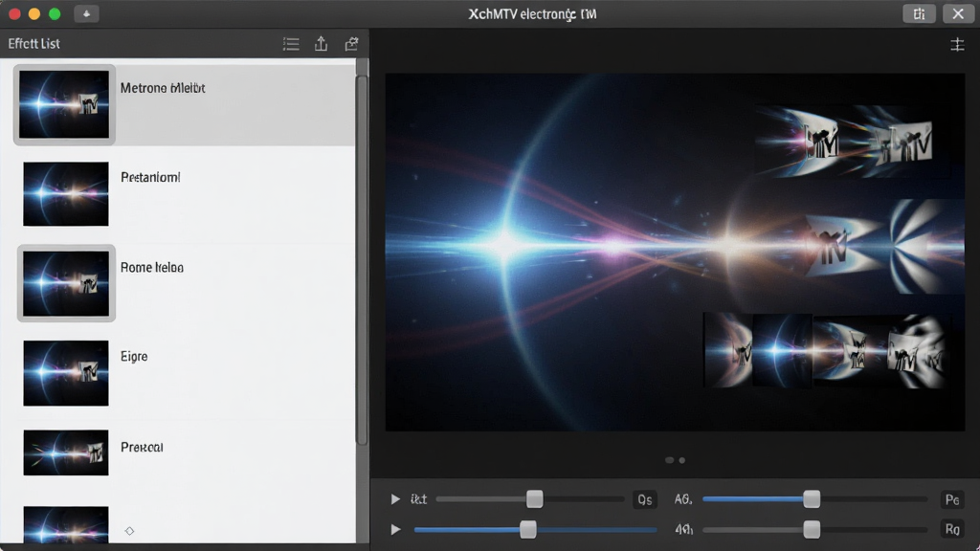Select the Prekoal effect thumbnail

(66, 452)
